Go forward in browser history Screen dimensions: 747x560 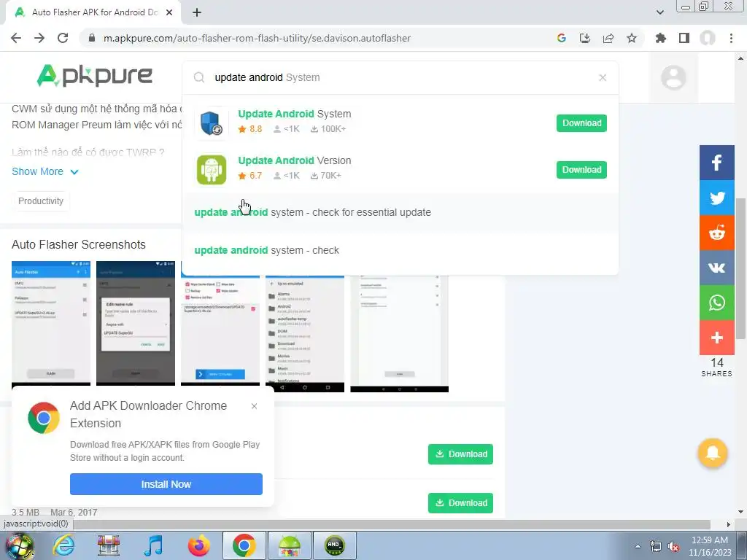(39, 38)
